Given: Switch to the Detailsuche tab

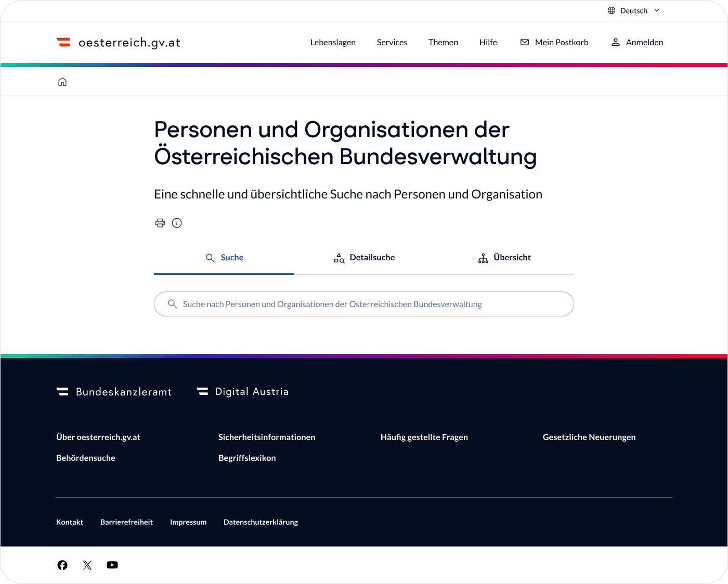Looking at the screenshot, I should coord(364,257).
